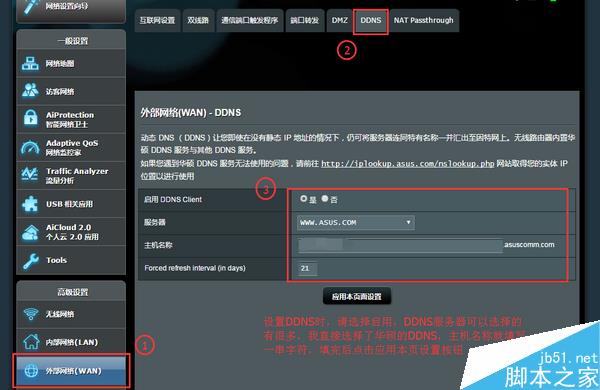Open the 端口转发 tab
This screenshot has height=390, width=600.
coord(305,20)
